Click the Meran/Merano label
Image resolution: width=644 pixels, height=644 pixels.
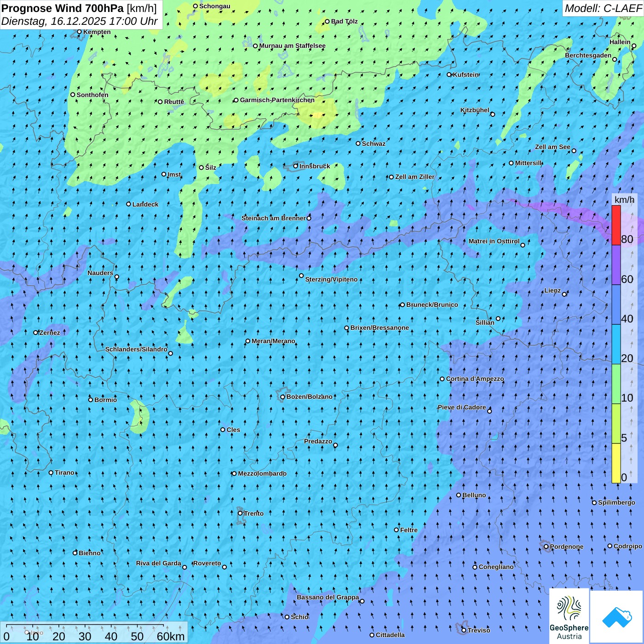point(273,341)
